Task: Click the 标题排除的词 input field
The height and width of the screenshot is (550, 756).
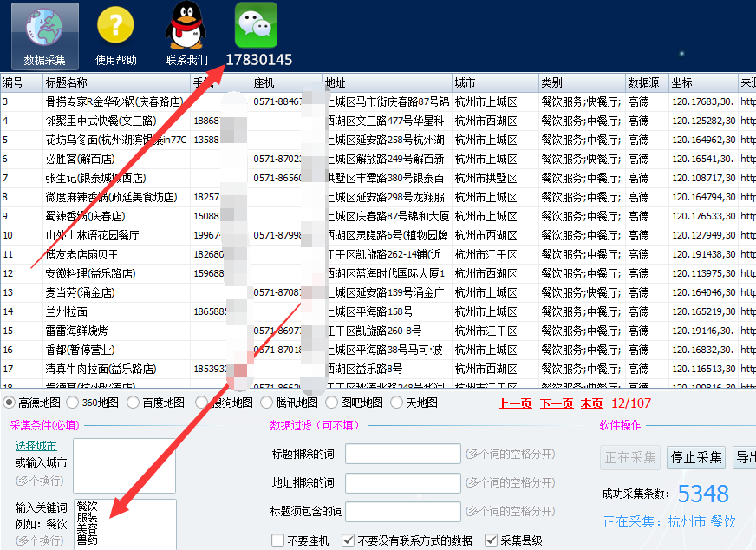Action: pos(402,454)
